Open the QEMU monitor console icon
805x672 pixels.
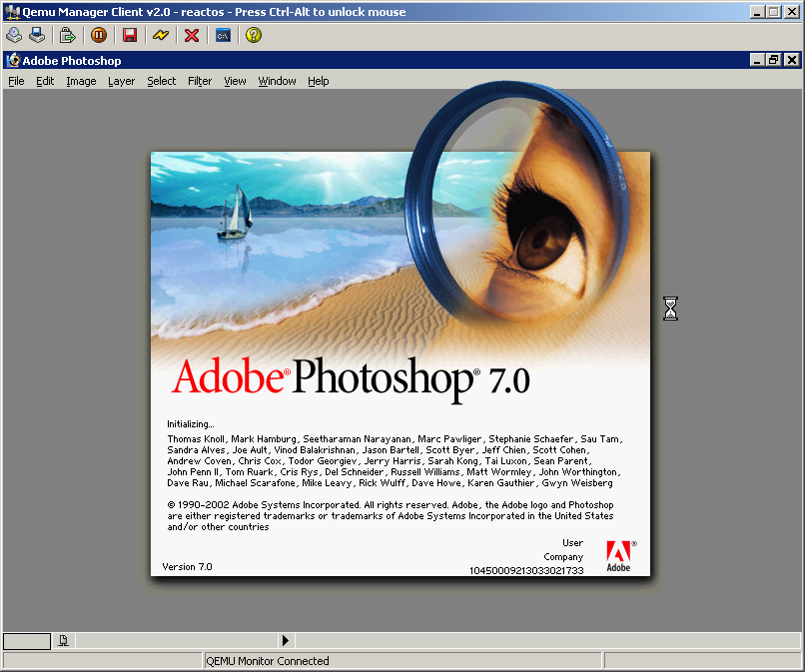pos(224,35)
